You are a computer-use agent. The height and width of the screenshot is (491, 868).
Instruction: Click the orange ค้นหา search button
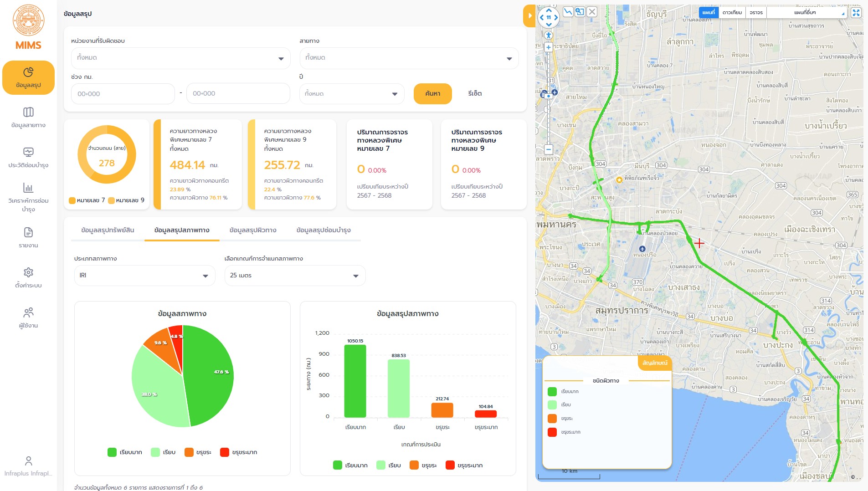click(x=432, y=94)
